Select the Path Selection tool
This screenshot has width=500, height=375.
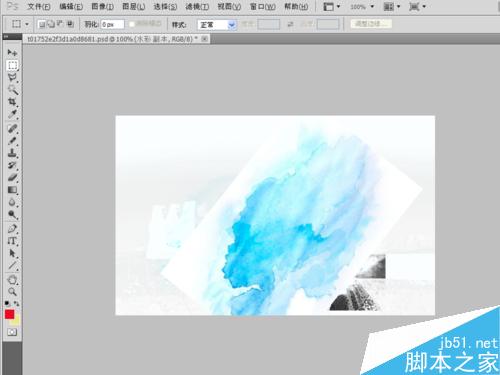pyautogui.click(x=12, y=253)
